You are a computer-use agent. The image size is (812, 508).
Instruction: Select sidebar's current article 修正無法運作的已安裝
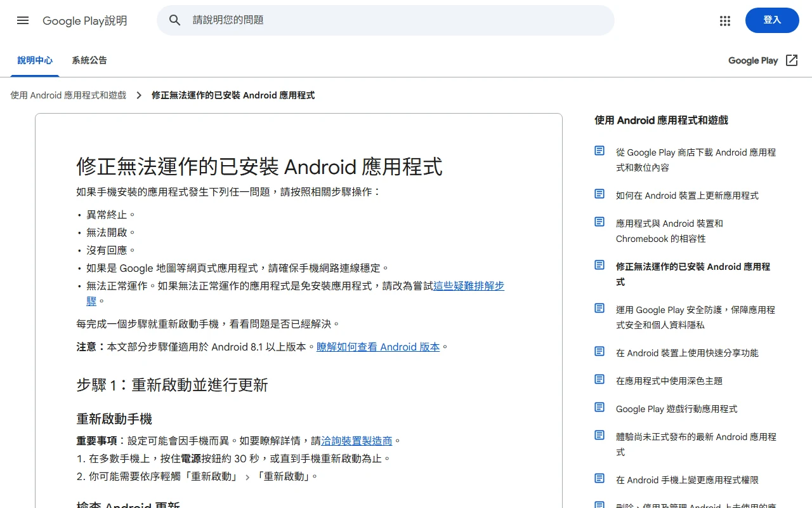coord(693,274)
